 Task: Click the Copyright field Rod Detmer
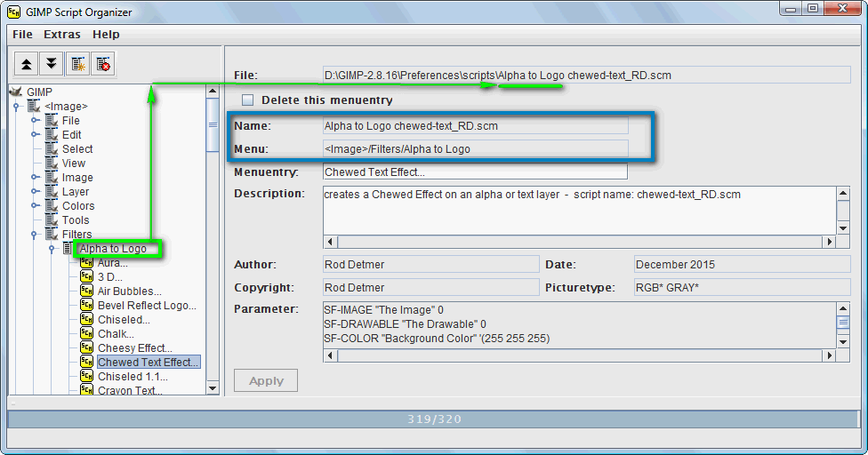click(430, 287)
